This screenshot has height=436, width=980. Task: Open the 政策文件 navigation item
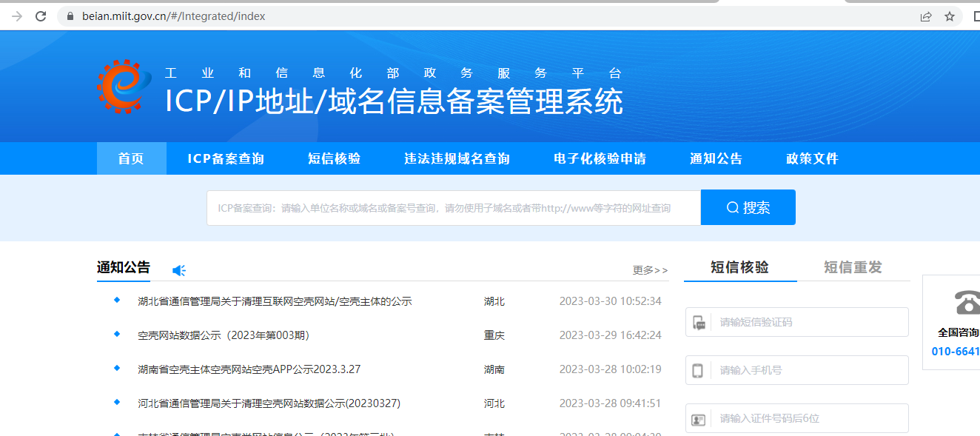(812, 158)
